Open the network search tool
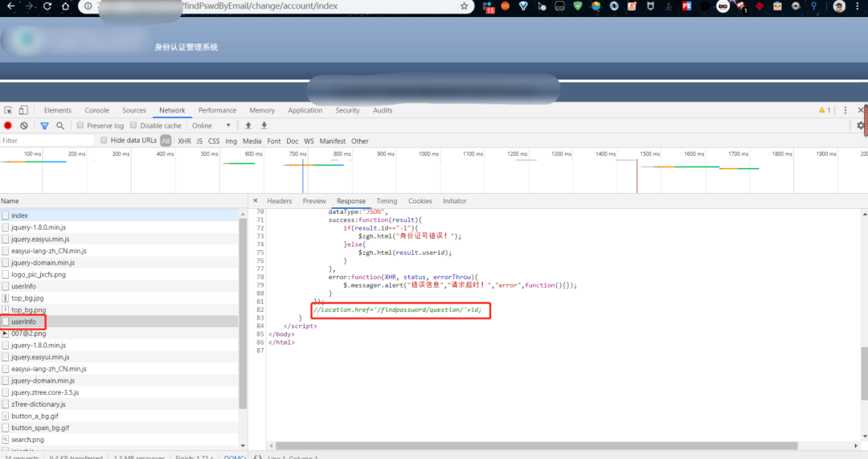Image resolution: width=868 pixels, height=459 pixels. (60, 125)
